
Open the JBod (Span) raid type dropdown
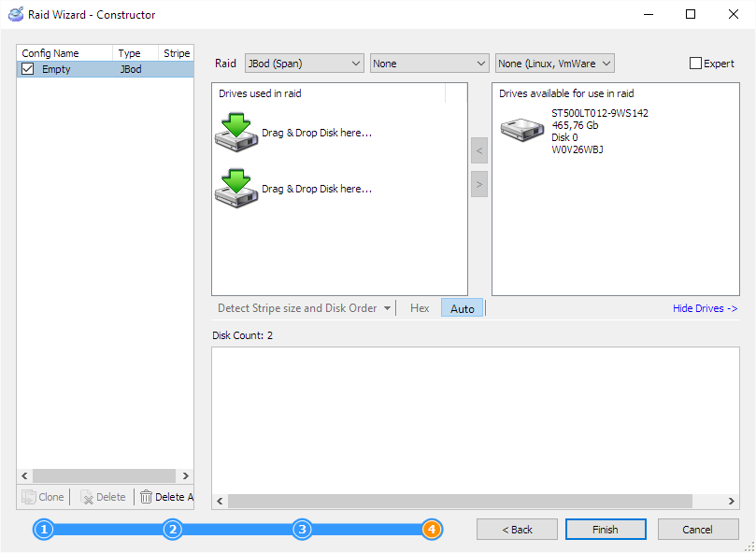[x=305, y=64]
